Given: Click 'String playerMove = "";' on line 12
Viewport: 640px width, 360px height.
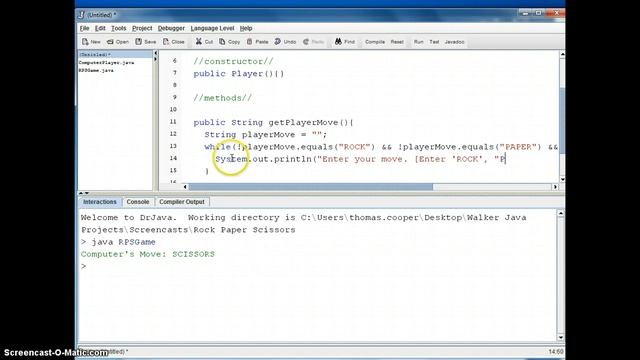Looking at the screenshot, I should point(266,135).
